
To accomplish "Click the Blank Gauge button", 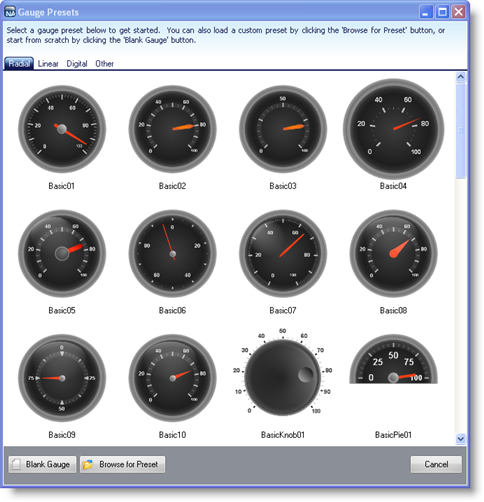I will pyautogui.click(x=42, y=465).
